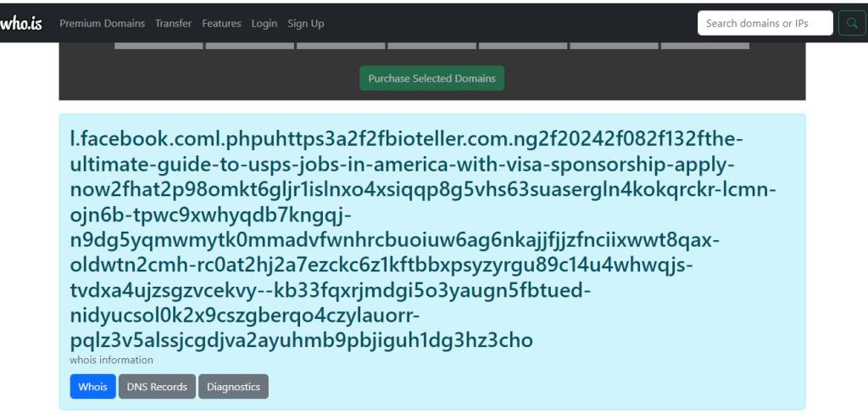
Task: Go to the Transfer page
Action: [173, 24]
